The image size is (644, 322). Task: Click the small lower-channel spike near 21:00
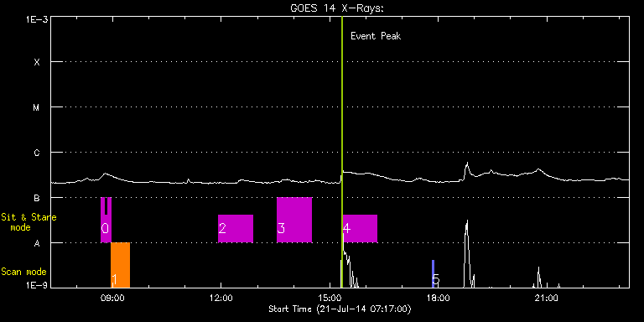pos(538,278)
